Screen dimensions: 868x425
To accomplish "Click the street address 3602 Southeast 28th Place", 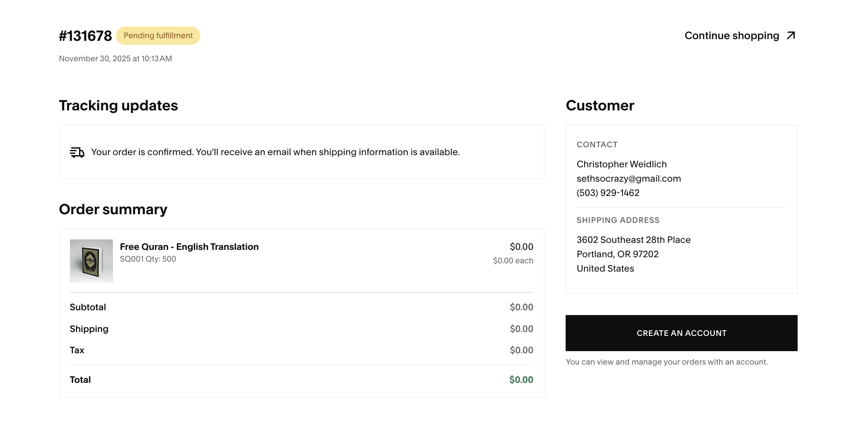I will click(x=633, y=240).
